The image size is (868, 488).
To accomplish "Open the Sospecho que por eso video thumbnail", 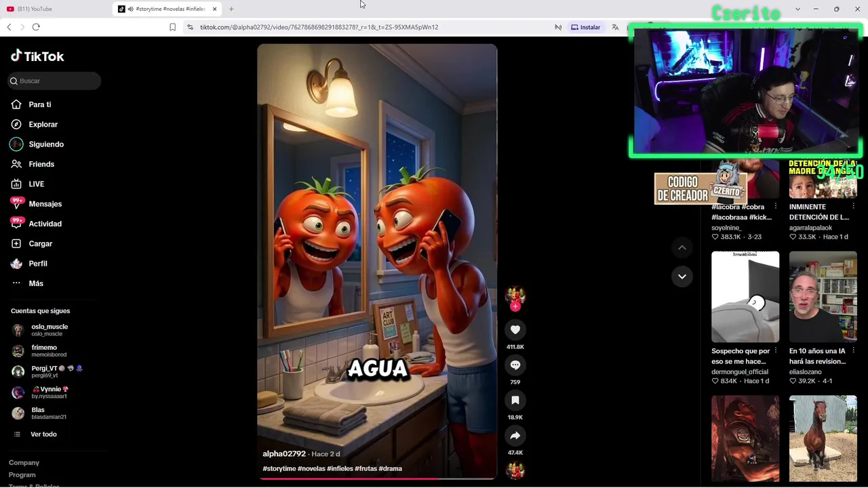I will 745,297.
